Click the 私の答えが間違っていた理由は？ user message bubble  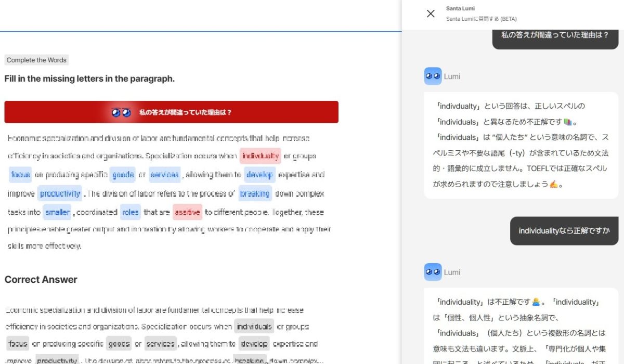click(x=555, y=37)
